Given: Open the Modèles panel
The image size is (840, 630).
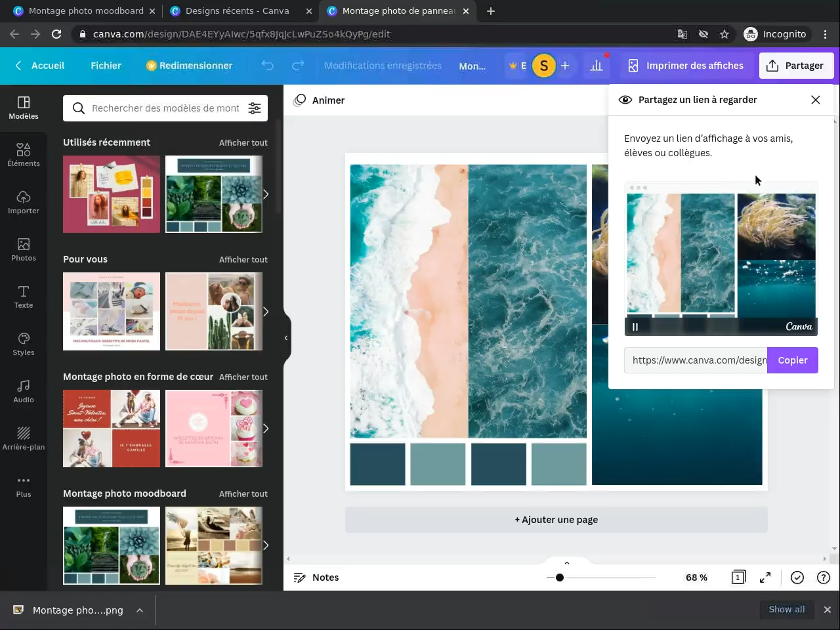Looking at the screenshot, I should point(24,108).
